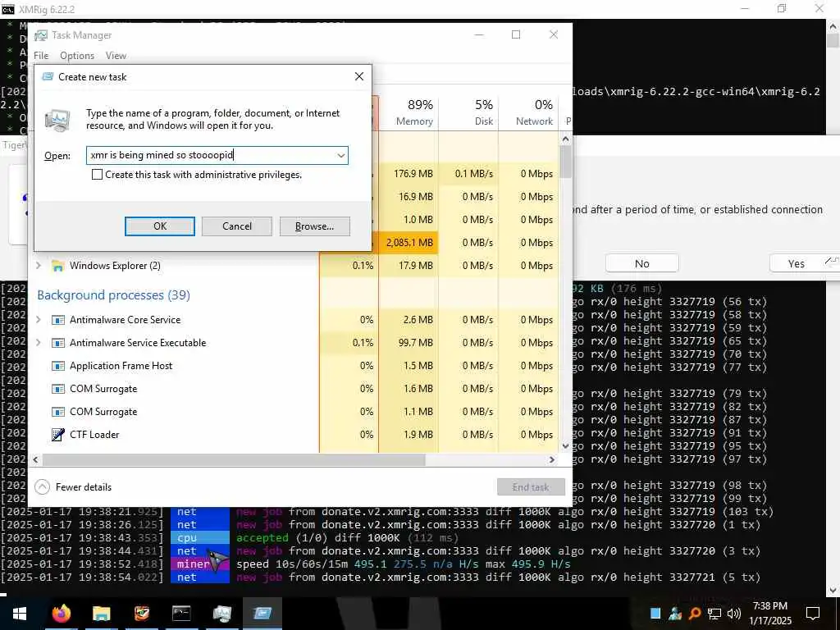
Task: Click the user-figure tray icon beside the blue square
Action: click(x=675, y=614)
